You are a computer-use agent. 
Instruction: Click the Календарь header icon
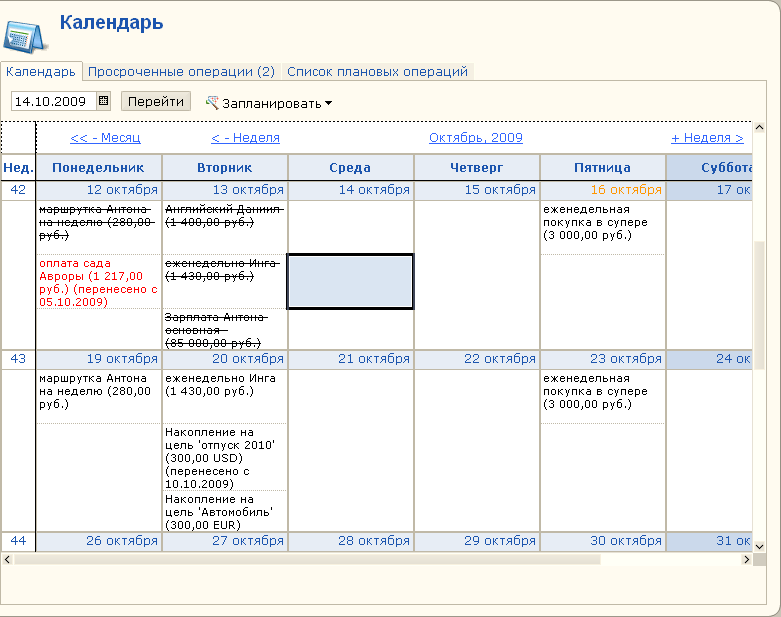click(24, 37)
